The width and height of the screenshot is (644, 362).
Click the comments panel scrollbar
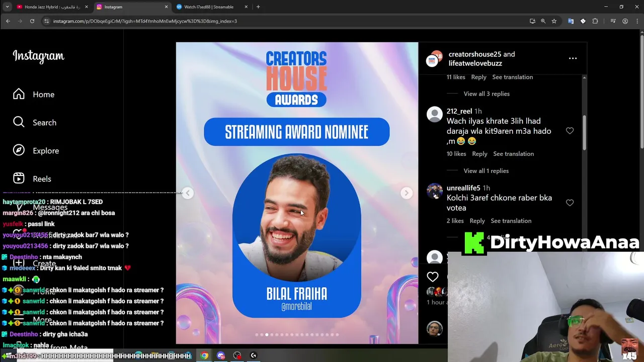point(584,132)
